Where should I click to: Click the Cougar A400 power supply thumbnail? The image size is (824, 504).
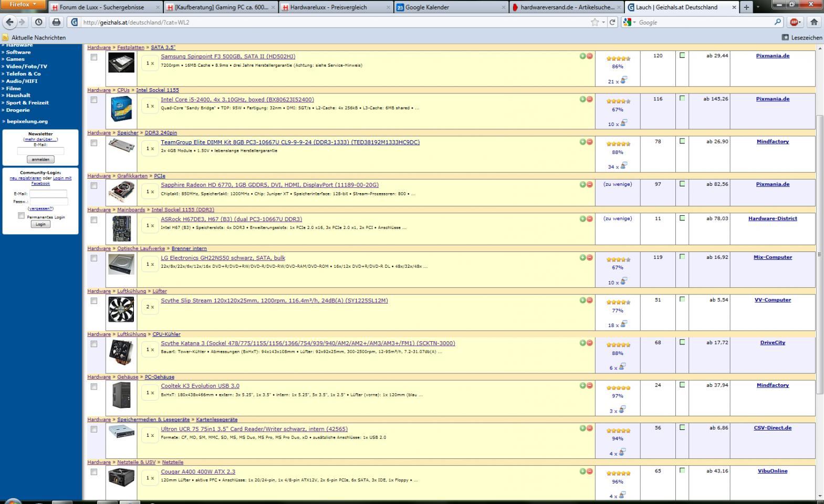pos(121,477)
